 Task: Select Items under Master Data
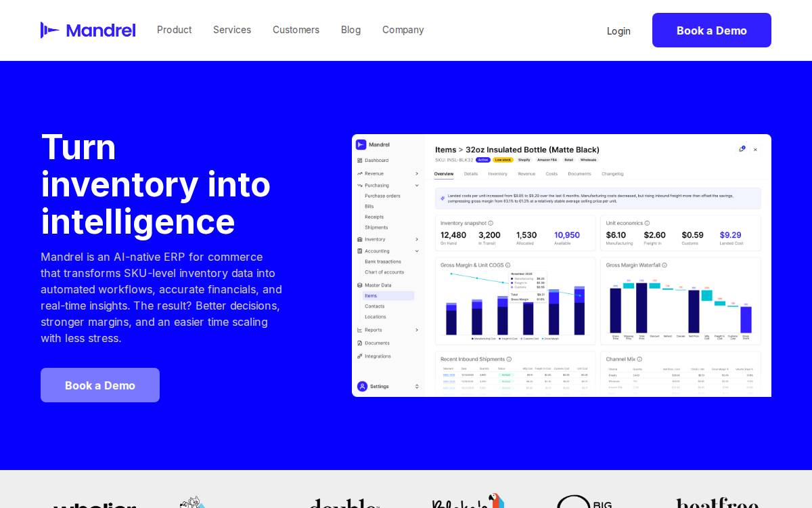point(388,296)
